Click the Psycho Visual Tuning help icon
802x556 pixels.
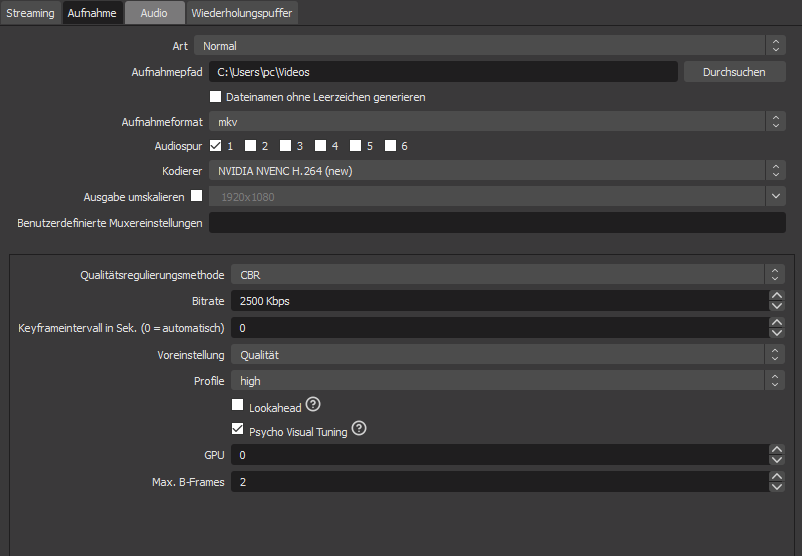click(x=359, y=430)
